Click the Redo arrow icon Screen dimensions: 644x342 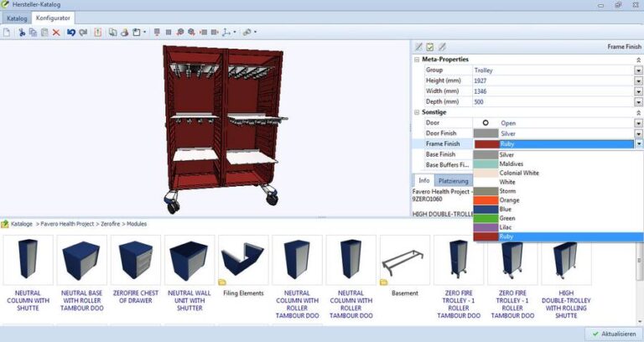pyautogui.click(x=83, y=32)
